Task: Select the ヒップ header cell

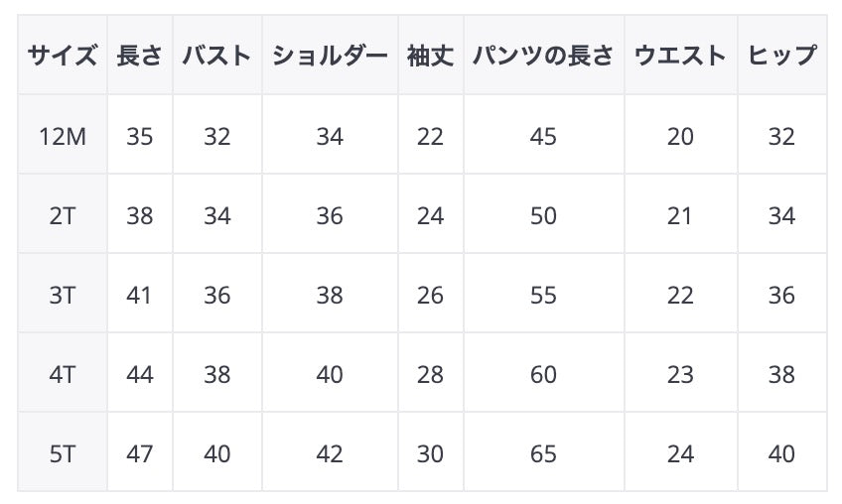Action: click(781, 56)
